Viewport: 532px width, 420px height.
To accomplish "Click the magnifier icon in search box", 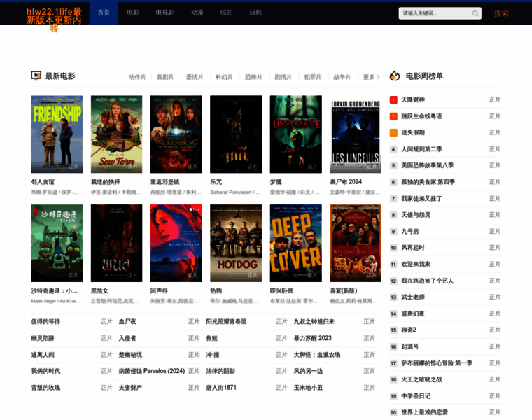I will (475, 13).
